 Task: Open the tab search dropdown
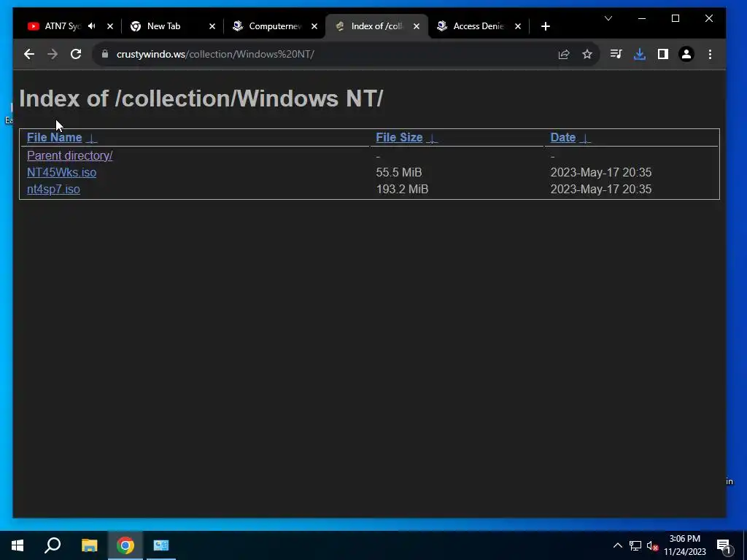pos(608,18)
